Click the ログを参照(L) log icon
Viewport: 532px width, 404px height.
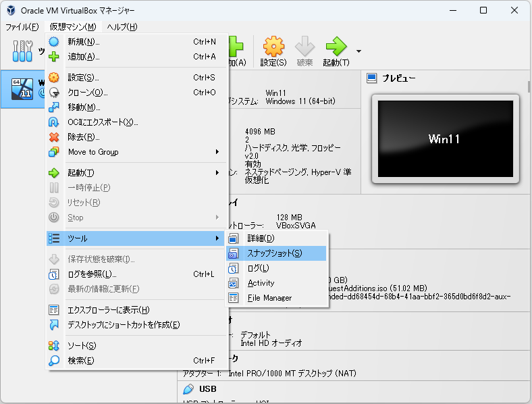(53, 274)
